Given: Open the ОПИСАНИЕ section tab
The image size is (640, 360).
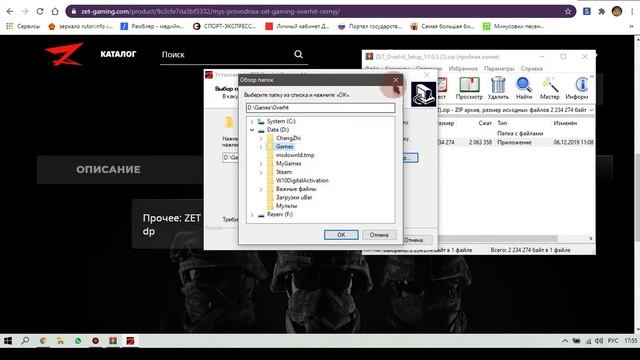Looking at the screenshot, I should click(108, 169).
